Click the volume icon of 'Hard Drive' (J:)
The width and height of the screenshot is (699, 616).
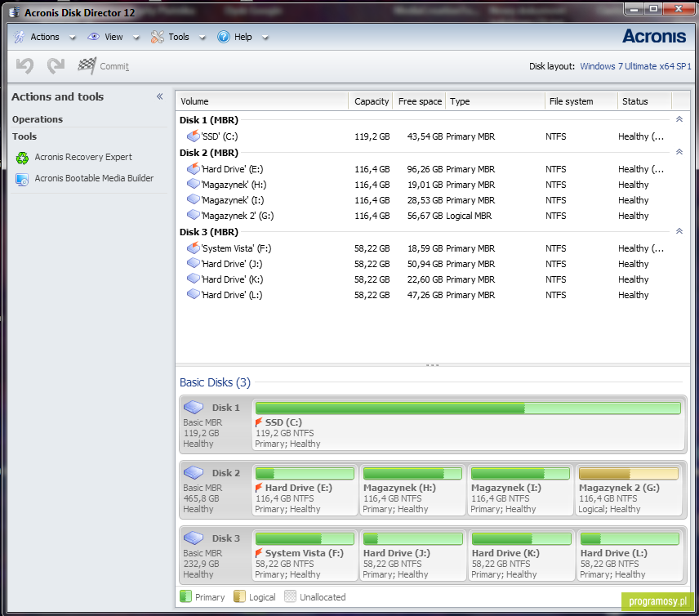[x=193, y=263]
